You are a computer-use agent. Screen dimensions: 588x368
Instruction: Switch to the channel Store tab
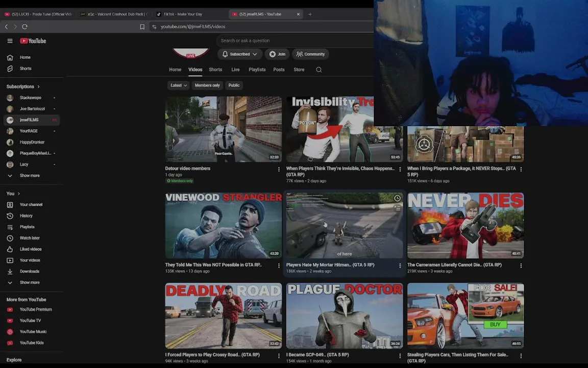(299, 70)
